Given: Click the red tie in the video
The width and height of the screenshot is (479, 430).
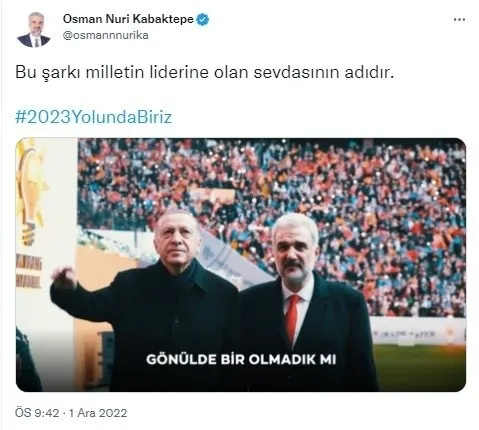Looking at the screenshot, I should point(292,318).
